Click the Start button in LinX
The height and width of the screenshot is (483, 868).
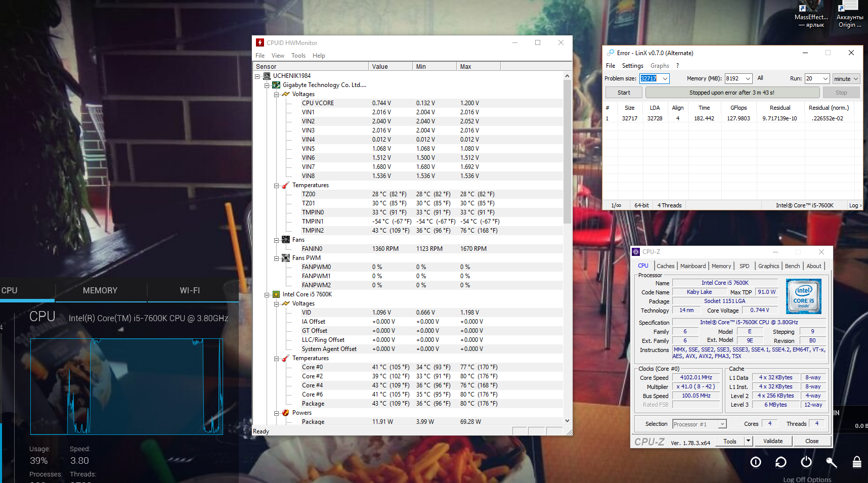pos(624,93)
